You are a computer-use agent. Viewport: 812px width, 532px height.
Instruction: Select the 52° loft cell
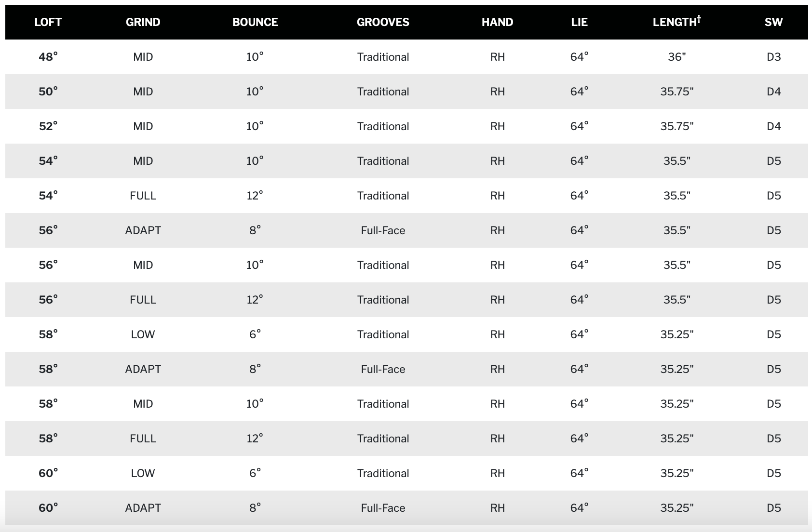[x=48, y=126]
